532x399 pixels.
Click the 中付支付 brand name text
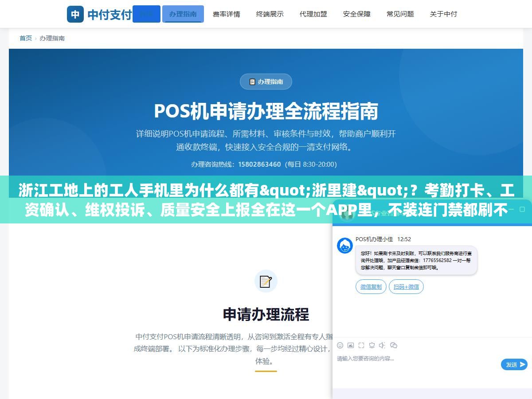coord(110,14)
